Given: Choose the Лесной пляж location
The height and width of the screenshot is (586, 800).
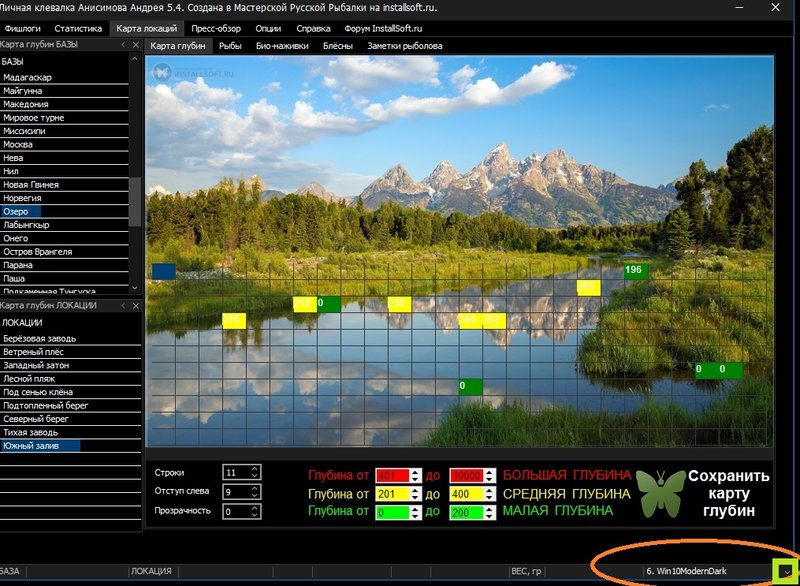Looking at the screenshot, I should [x=70, y=379].
